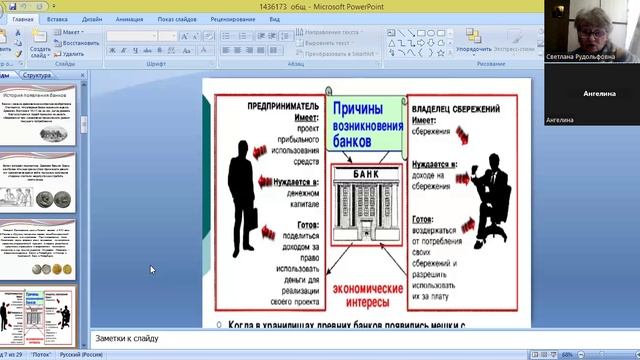Screen dimensions: 640x360
Task: Click the Восстановить button
Action: [77, 43]
